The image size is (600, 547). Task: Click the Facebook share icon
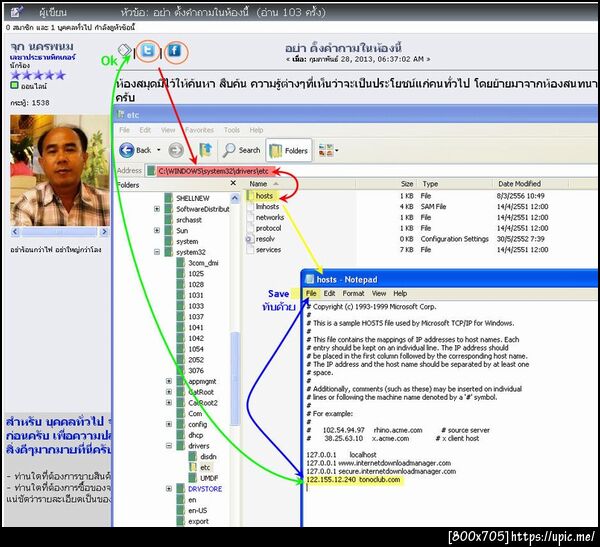(x=174, y=51)
